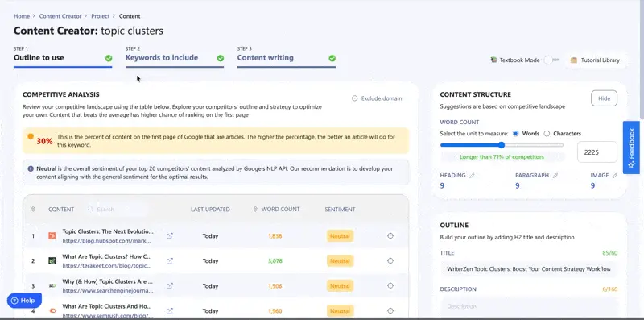
Task: Go to Content Creator breadcrumb link
Action: [60, 16]
